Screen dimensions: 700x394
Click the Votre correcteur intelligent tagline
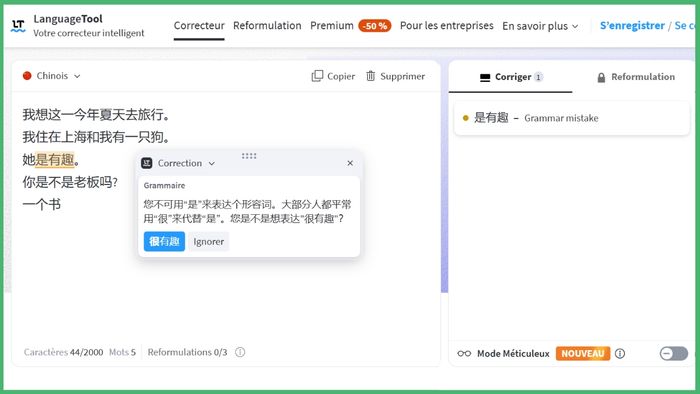pyautogui.click(x=89, y=33)
